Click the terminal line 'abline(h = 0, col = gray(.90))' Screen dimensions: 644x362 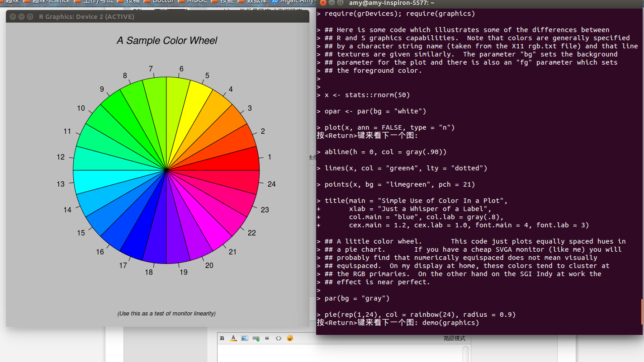[381, 152]
